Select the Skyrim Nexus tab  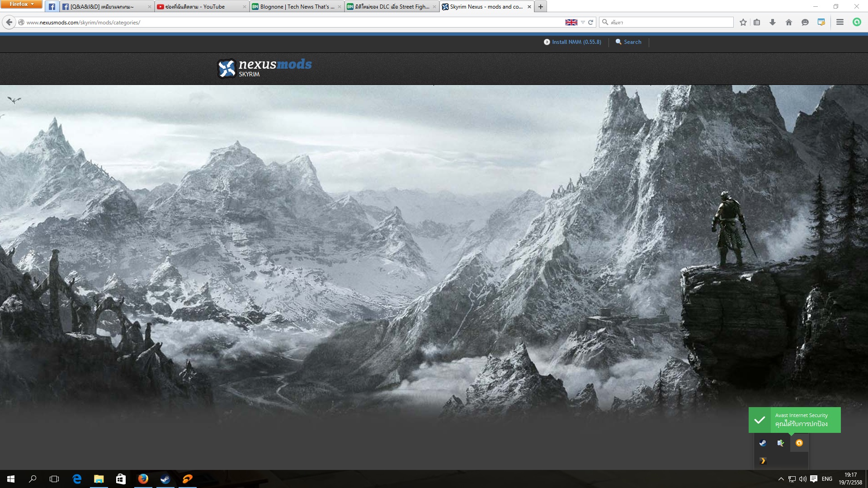(486, 7)
